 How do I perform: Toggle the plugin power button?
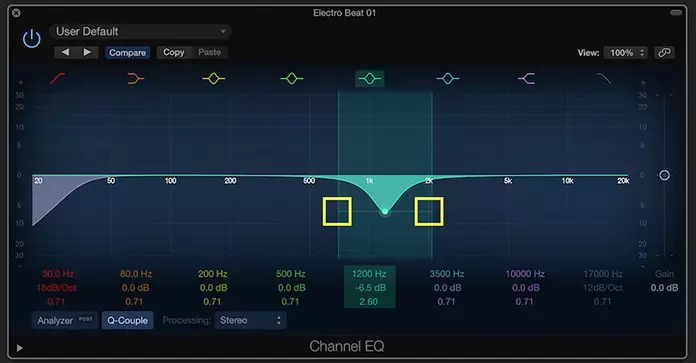coord(32,39)
